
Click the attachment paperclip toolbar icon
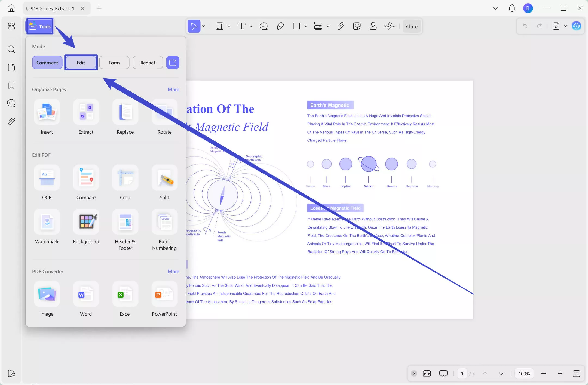[341, 26]
